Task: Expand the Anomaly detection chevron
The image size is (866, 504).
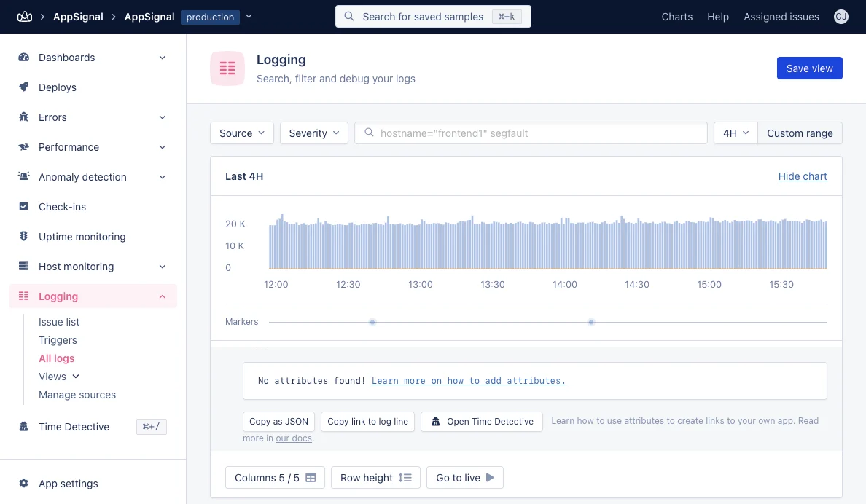Action: (163, 177)
